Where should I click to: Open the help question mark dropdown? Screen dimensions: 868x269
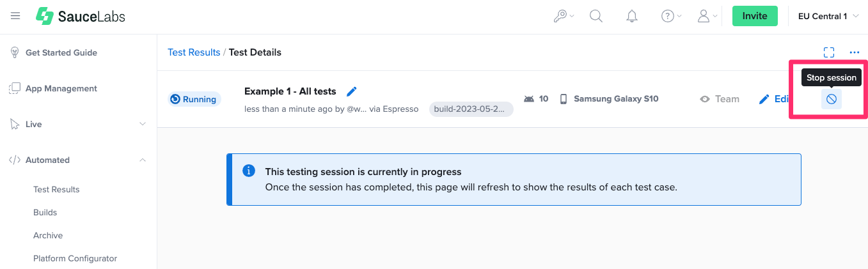(671, 17)
